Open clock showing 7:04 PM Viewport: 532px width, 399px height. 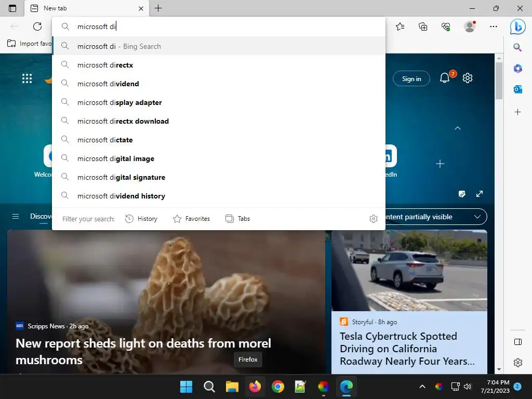(x=495, y=387)
